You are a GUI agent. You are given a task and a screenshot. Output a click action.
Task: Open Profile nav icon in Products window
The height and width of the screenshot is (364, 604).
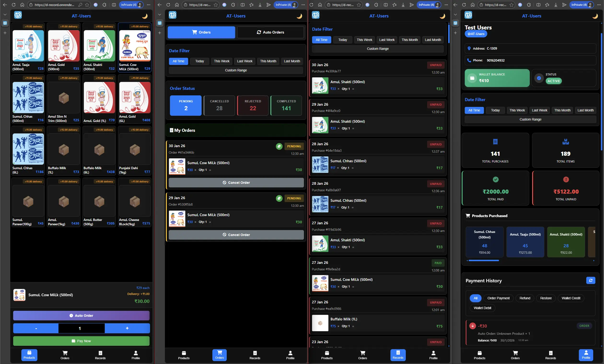(136, 355)
